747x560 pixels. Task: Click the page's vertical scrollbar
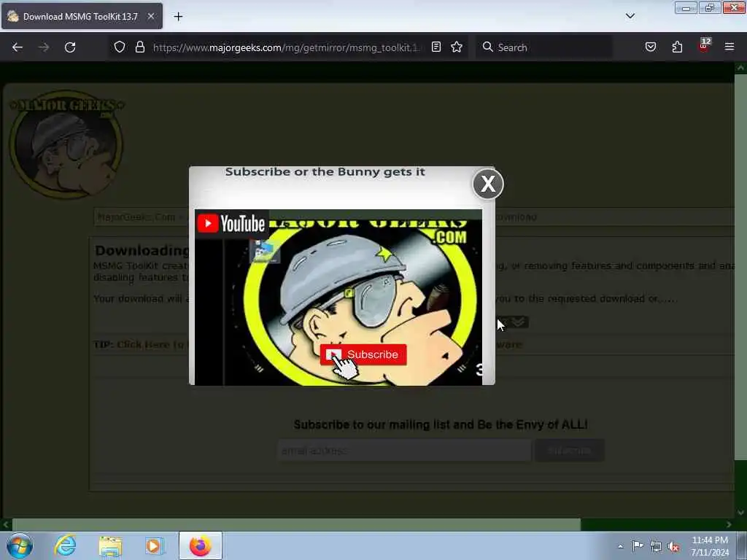pos(740,267)
